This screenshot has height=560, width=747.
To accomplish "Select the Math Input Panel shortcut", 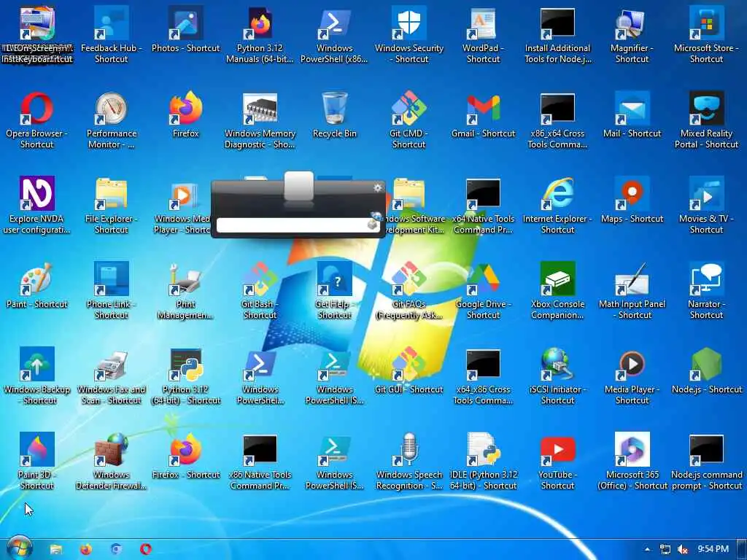I will click(x=632, y=290).
